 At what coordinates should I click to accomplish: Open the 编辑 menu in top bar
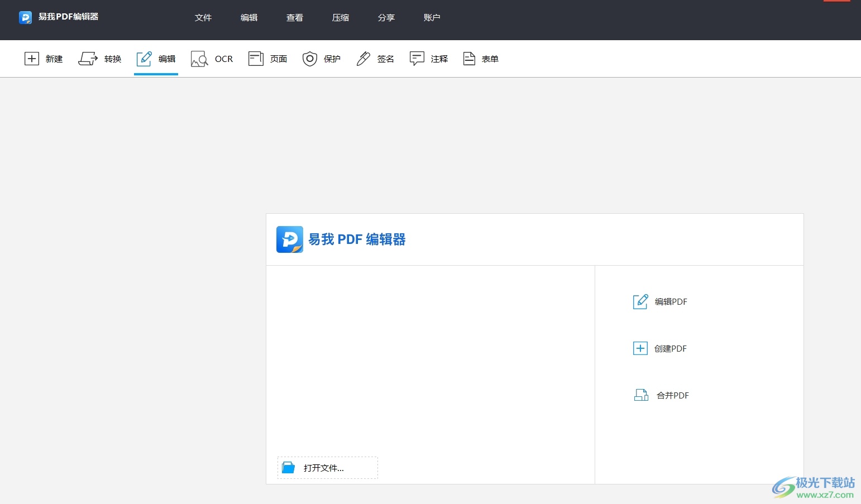click(249, 18)
